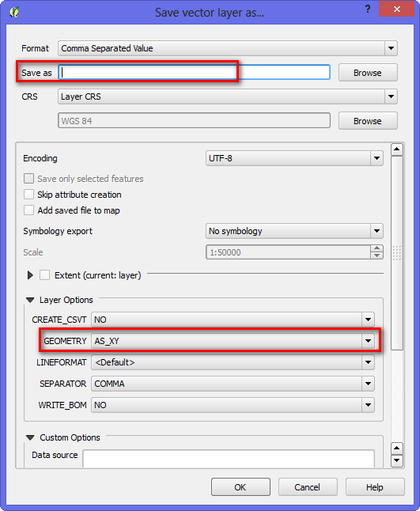Click the QGIS logo in the title bar

tap(14, 13)
